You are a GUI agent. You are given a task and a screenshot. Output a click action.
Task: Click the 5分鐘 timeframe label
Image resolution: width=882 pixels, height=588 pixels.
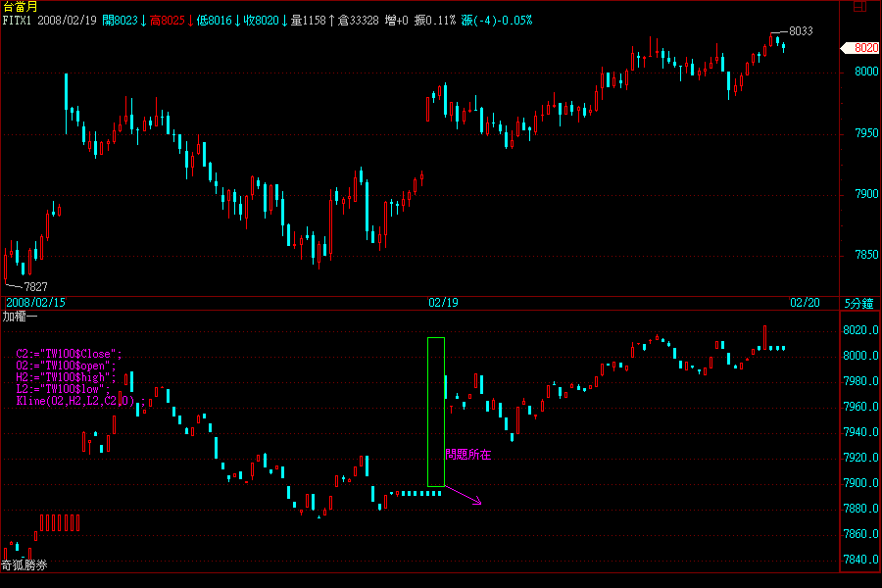pyautogui.click(x=860, y=303)
